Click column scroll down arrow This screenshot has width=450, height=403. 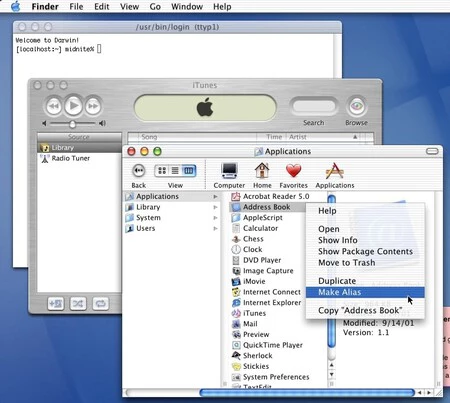click(332, 374)
